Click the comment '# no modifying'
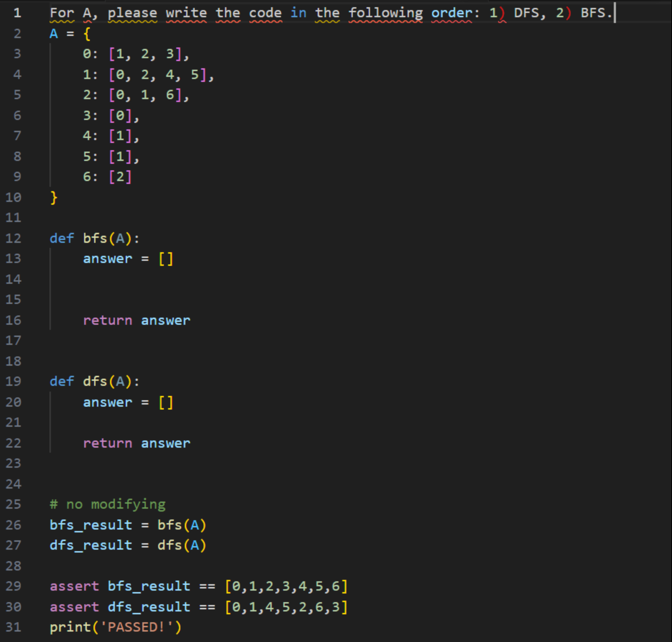Image resolution: width=672 pixels, height=642 pixels. click(107, 504)
